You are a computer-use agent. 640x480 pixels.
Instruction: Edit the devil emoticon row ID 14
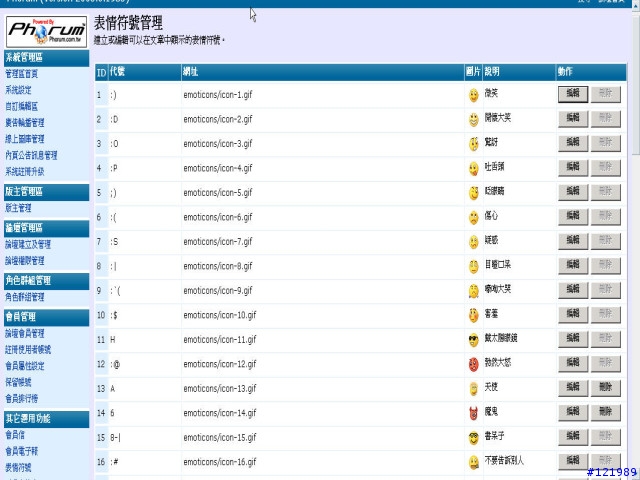(573, 413)
